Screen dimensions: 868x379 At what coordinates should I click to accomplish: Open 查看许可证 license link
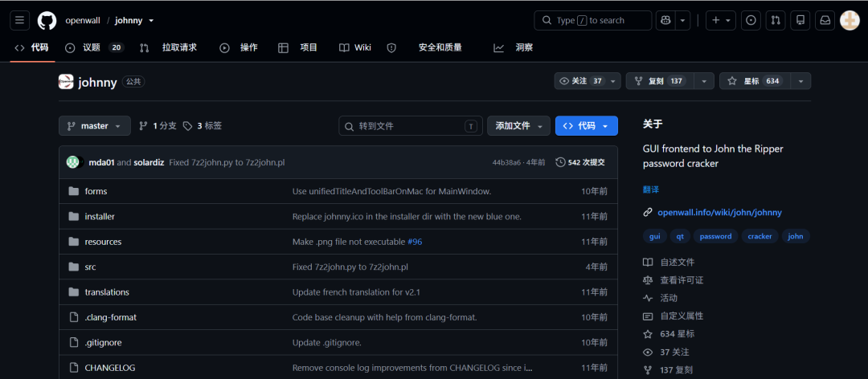674,280
